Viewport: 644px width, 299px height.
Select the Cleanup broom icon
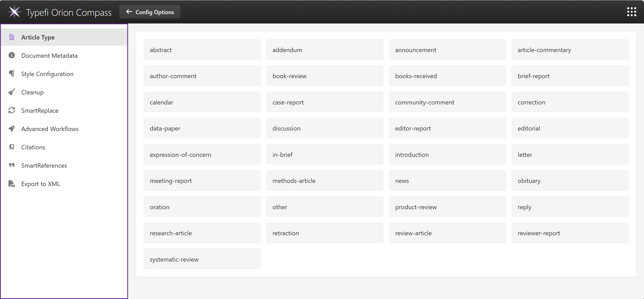pos(12,92)
